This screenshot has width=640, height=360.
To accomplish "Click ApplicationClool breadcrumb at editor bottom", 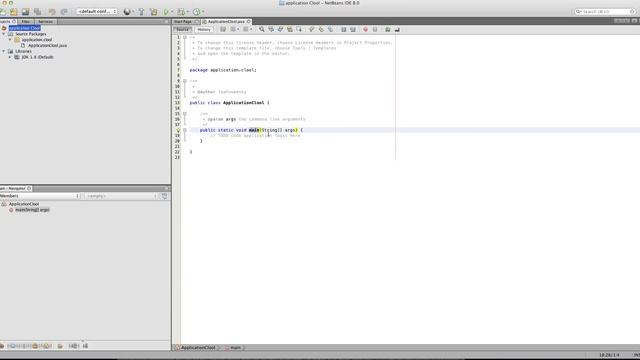I will coord(198,347).
